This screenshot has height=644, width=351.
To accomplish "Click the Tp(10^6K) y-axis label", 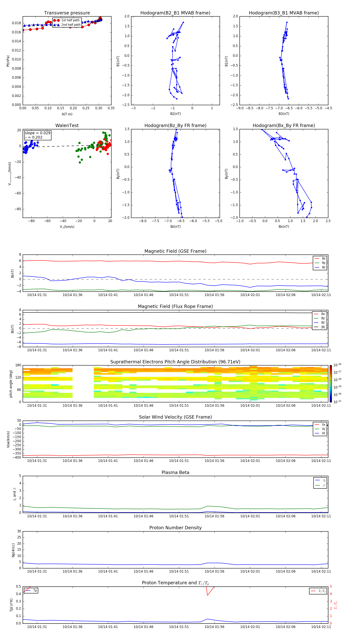I will point(11,605).
